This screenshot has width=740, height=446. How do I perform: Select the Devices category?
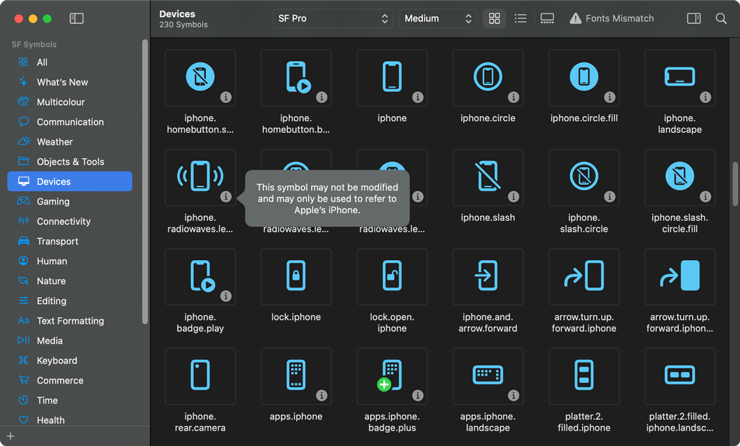click(x=70, y=181)
